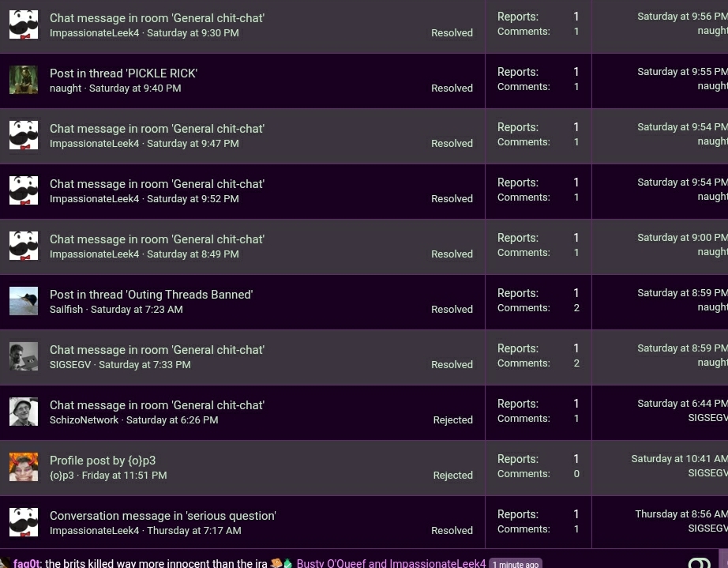This screenshot has height=568, width=728.
Task: Click the username naught under PICKLE RICK
Action: point(66,88)
